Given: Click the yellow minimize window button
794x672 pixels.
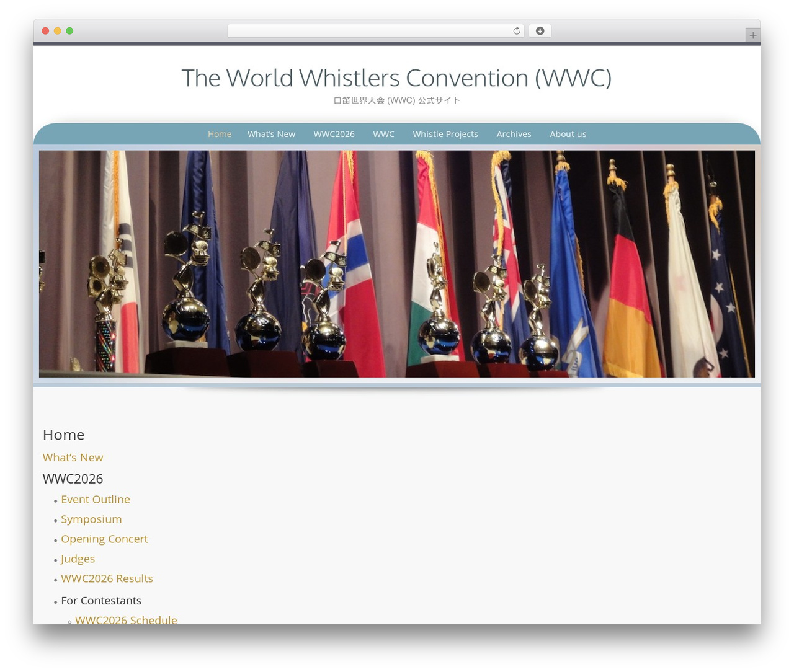Looking at the screenshot, I should [58, 31].
